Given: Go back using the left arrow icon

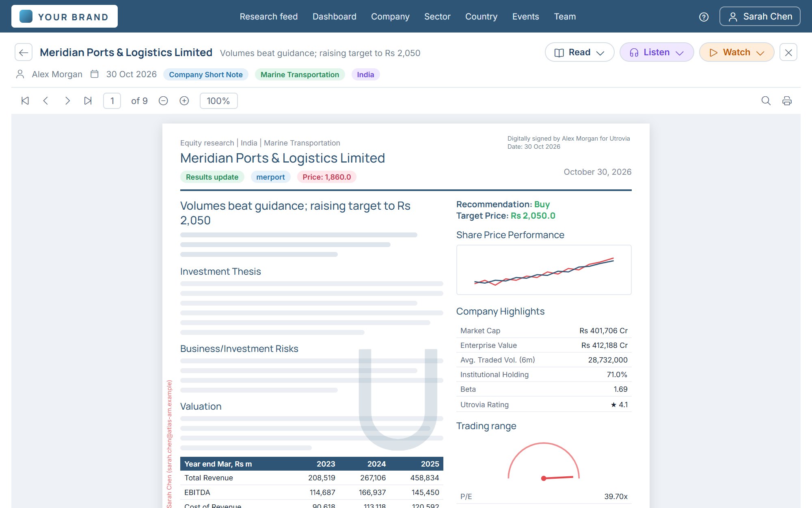Looking at the screenshot, I should 24,52.
